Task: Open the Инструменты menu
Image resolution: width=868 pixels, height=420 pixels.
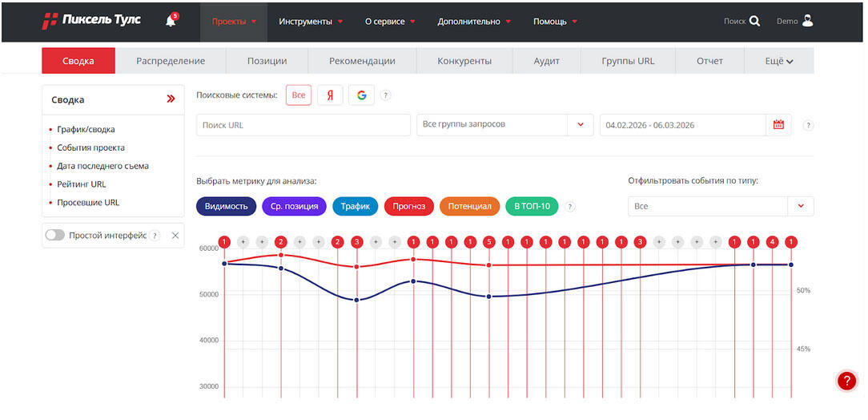Action: pos(311,22)
